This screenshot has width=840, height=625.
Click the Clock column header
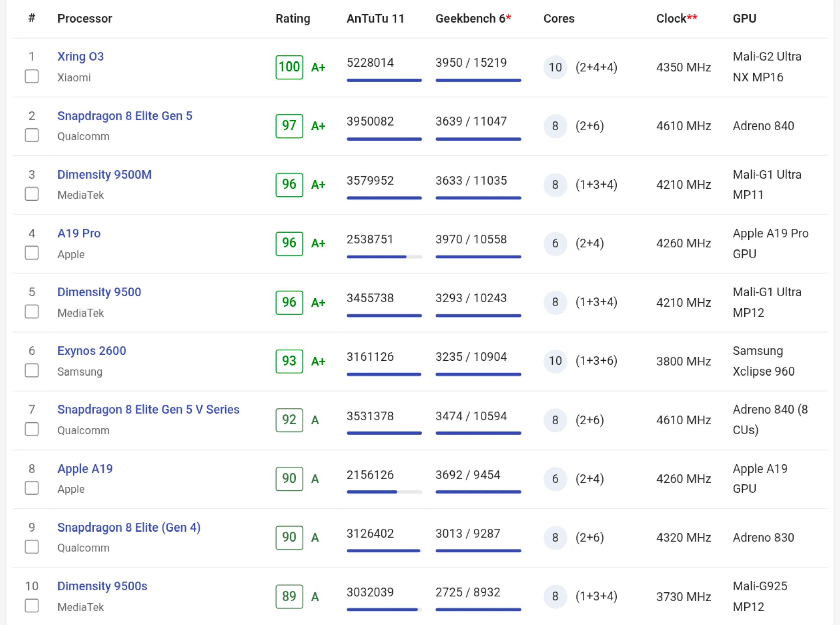[x=677, y=19]
